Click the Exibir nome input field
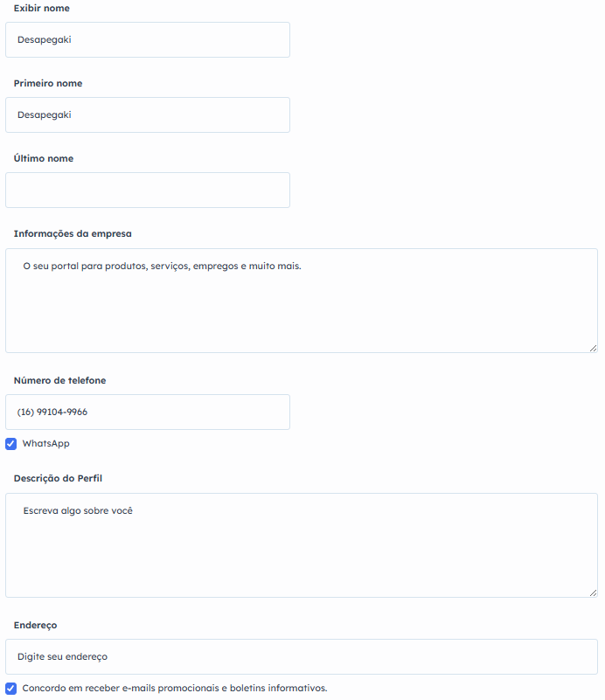 [x=147, y=39]
